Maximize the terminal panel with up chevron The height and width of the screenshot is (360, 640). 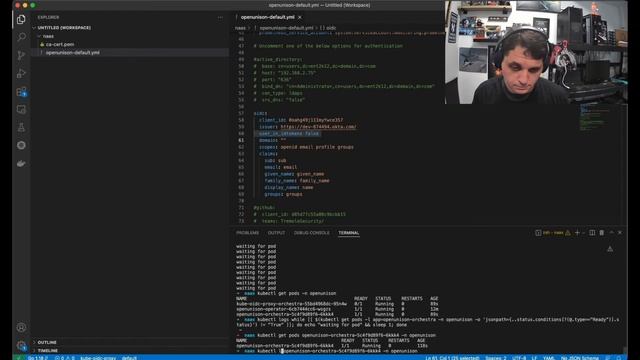click(611, 233)
